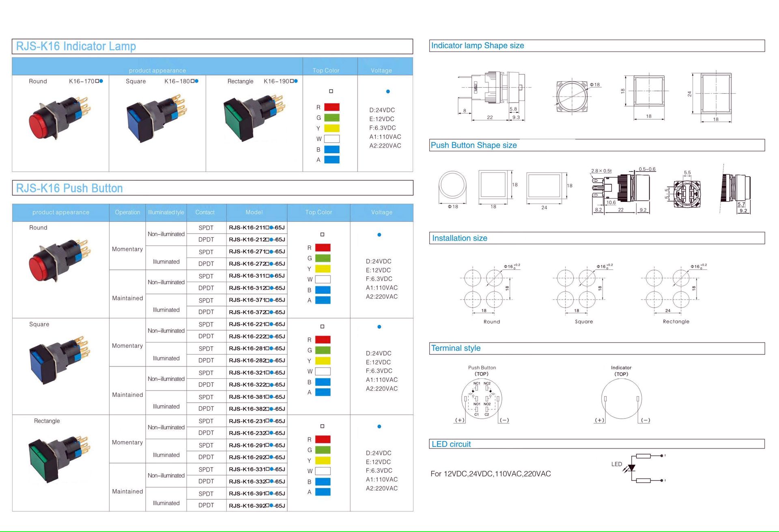Click the Installation size header
Screen dimensions: 779x532
pos(460,238)
